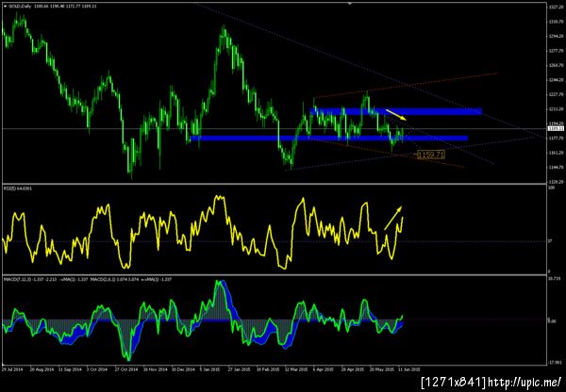The width and height of the screenshot is (566, 392).
Task: Click the 12 Mar 2015 date label
Action: (x=296, y=369)
